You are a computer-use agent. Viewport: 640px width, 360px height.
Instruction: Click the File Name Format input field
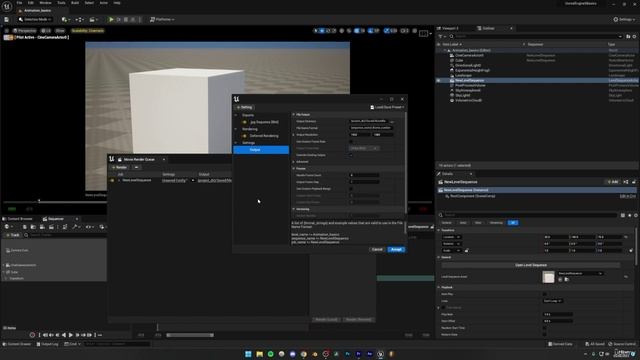(371, 128)
